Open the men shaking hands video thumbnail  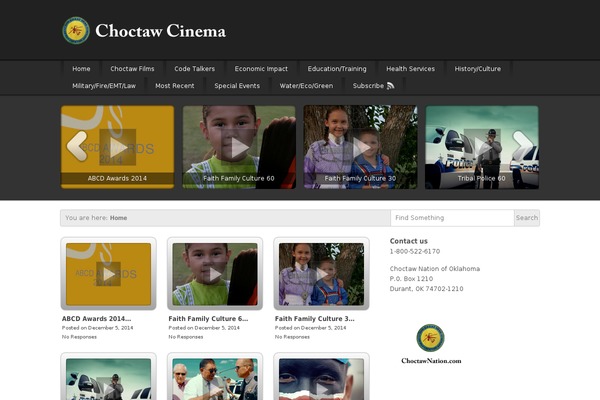tap(215, 379)
